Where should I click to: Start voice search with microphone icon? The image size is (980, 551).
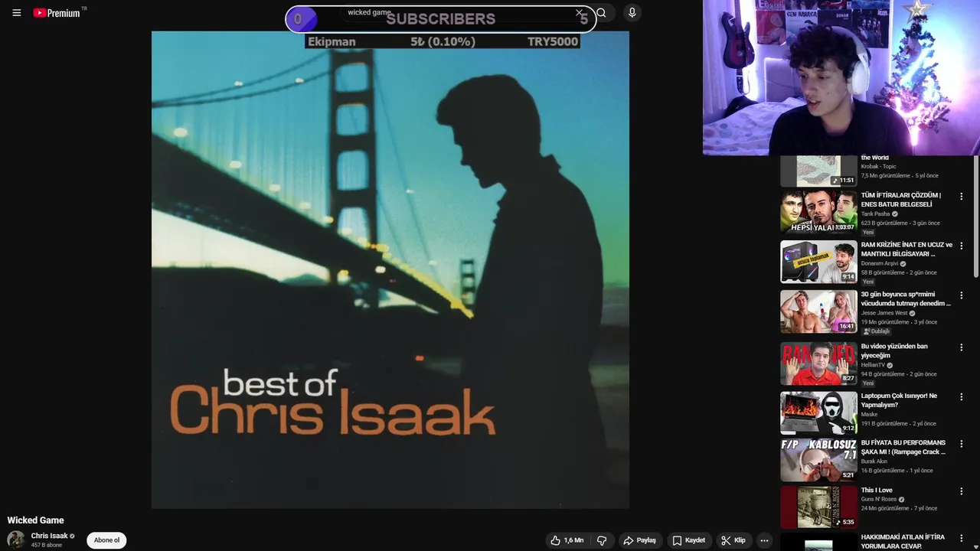click(632, 13)
